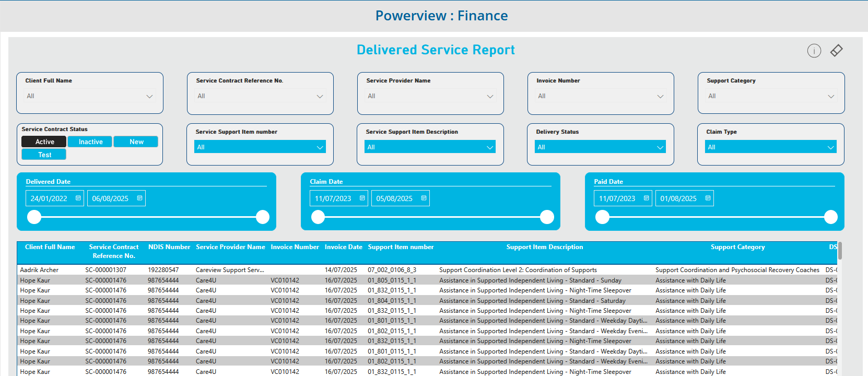Click the Paid Date slider left handle

602,217
